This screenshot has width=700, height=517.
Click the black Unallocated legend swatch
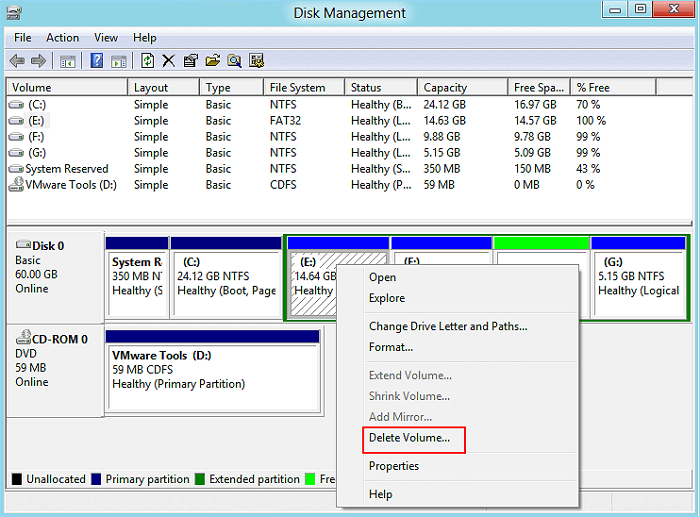coord(17,479)
